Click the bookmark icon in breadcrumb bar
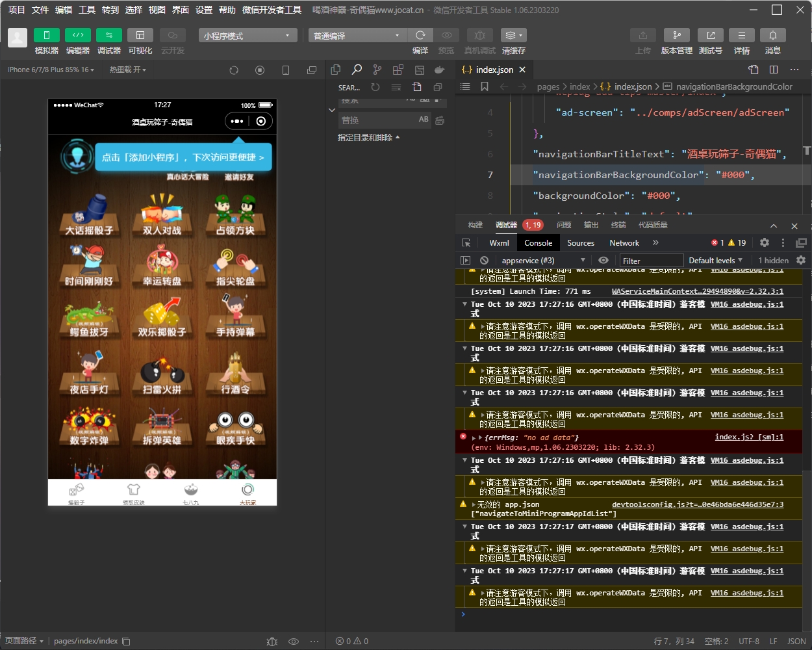 click(x=485, y=86)
